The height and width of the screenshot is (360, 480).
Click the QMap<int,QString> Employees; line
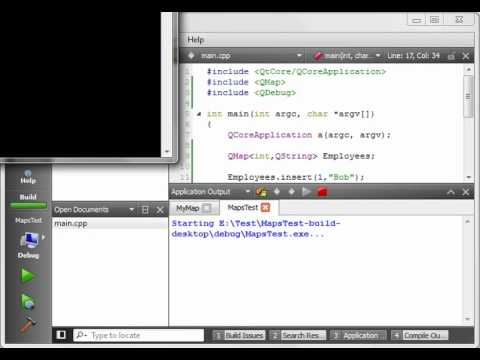pos(301,156)
